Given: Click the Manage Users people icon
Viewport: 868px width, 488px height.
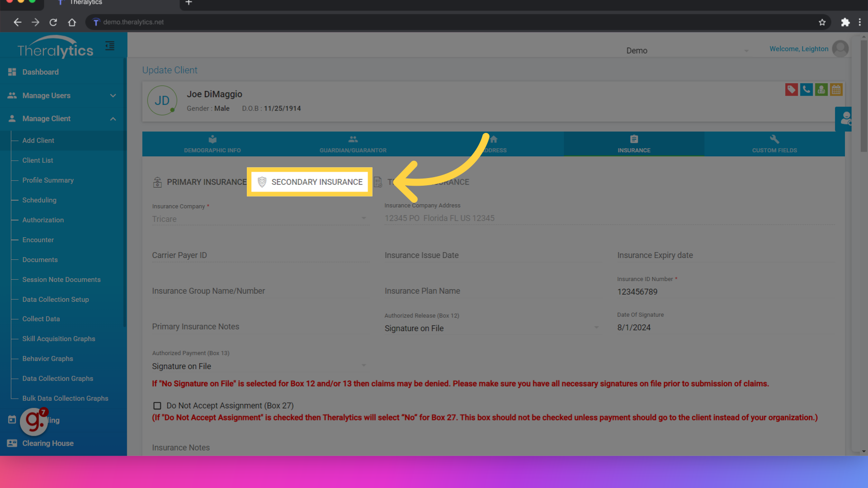Looking at the screenshot, I should point(12,95).
